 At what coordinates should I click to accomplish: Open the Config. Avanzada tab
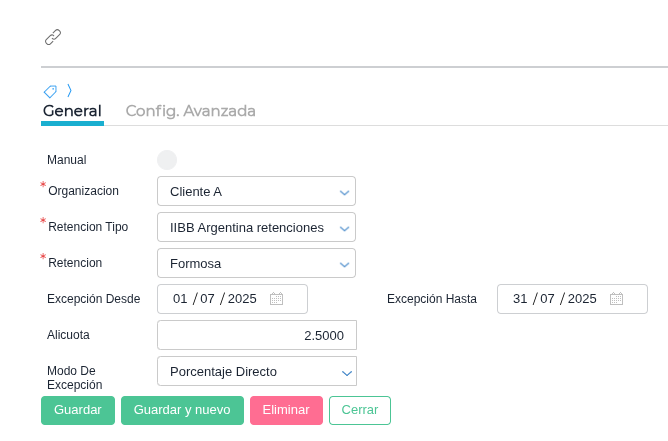[x=190, y=111]
